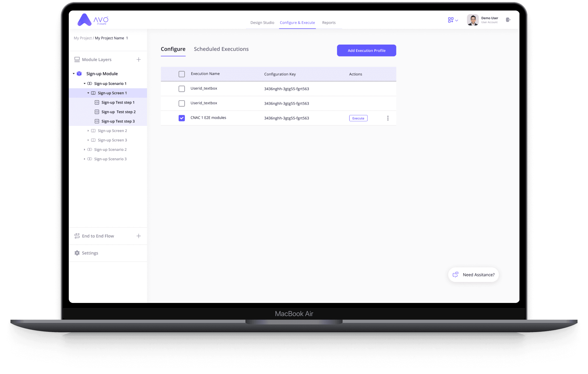
Task: Open the Reports tab
Action: [329, 23]
